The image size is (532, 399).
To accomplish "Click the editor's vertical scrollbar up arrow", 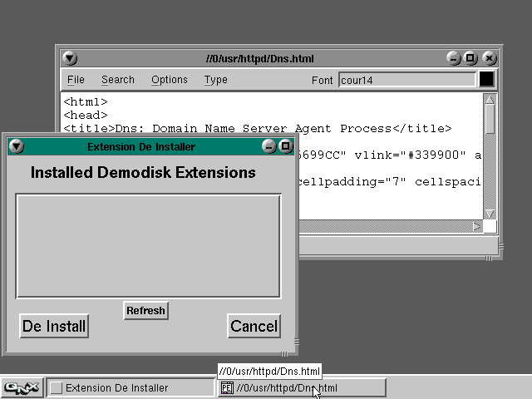I will [490, 101].
